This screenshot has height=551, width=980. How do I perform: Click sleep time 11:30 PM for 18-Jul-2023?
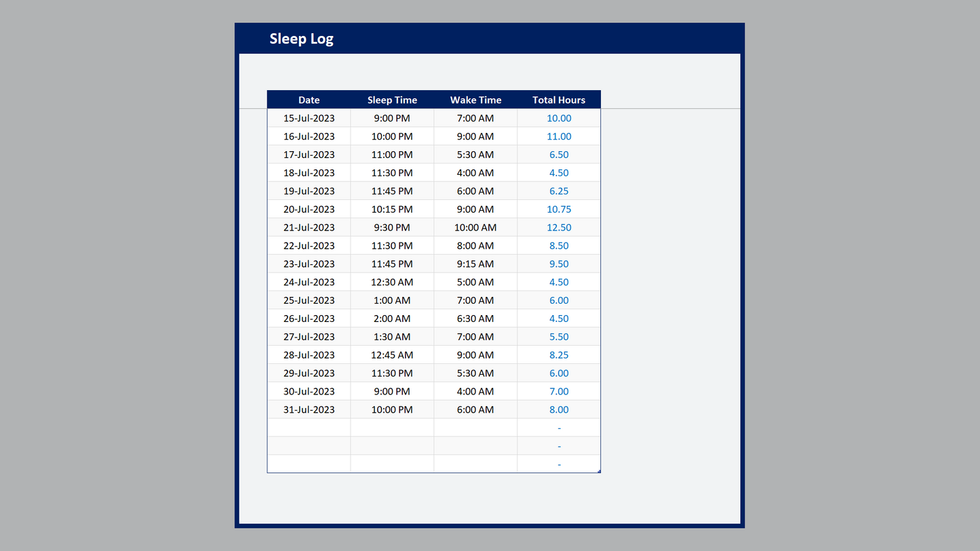point(392,173)
